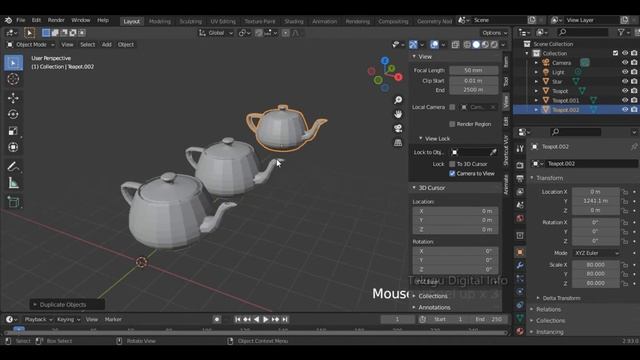Toggle camera view icon in viewport
Viewport: 640px width, 360px height.
(x=398, y=129)
